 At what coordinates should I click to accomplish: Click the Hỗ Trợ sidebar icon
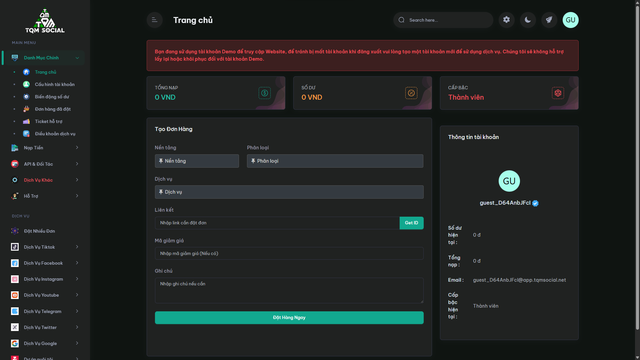15,196
